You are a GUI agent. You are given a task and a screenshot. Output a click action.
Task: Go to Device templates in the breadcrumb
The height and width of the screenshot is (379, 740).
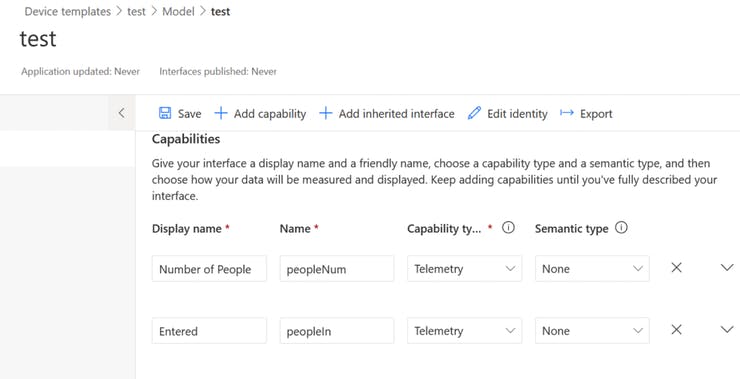point(67,12)
